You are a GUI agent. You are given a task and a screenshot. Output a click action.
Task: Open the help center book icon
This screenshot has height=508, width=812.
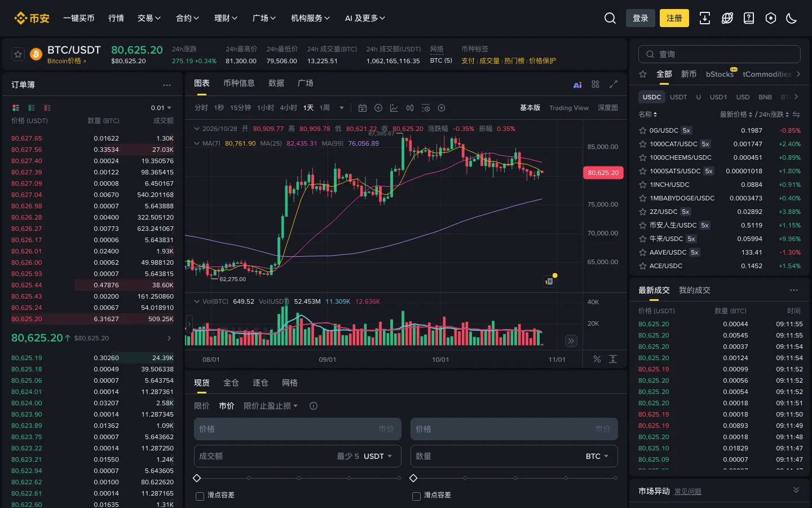[x=749, y=18]
